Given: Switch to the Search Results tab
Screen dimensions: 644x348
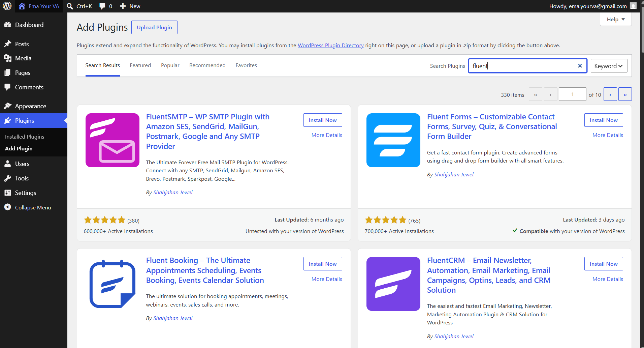Looking at the screenshot, I should (x=102, y=65).
